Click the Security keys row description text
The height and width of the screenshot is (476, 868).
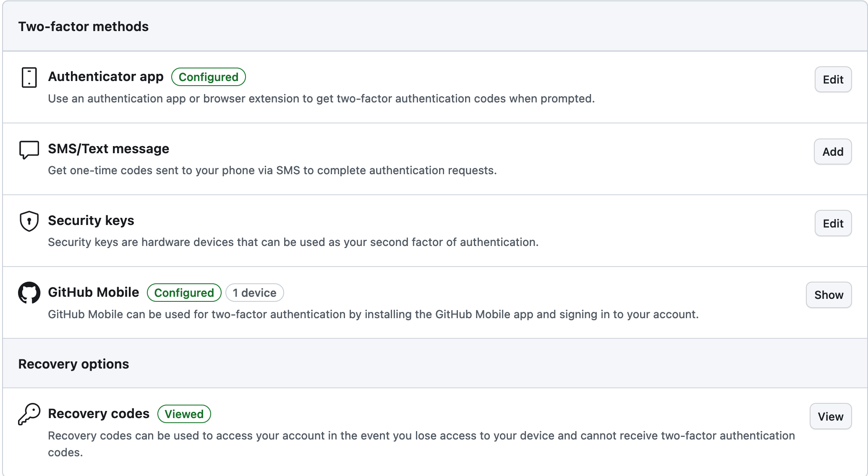[293, 242]
